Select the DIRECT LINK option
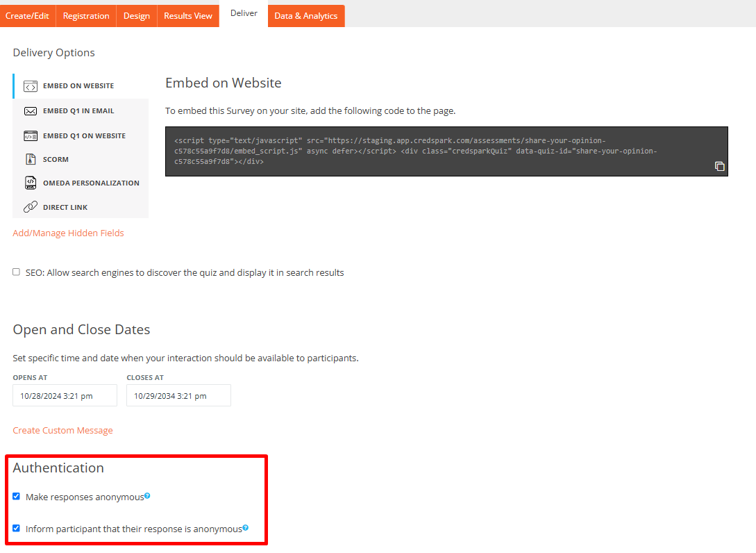 click(x=81, y=207)
